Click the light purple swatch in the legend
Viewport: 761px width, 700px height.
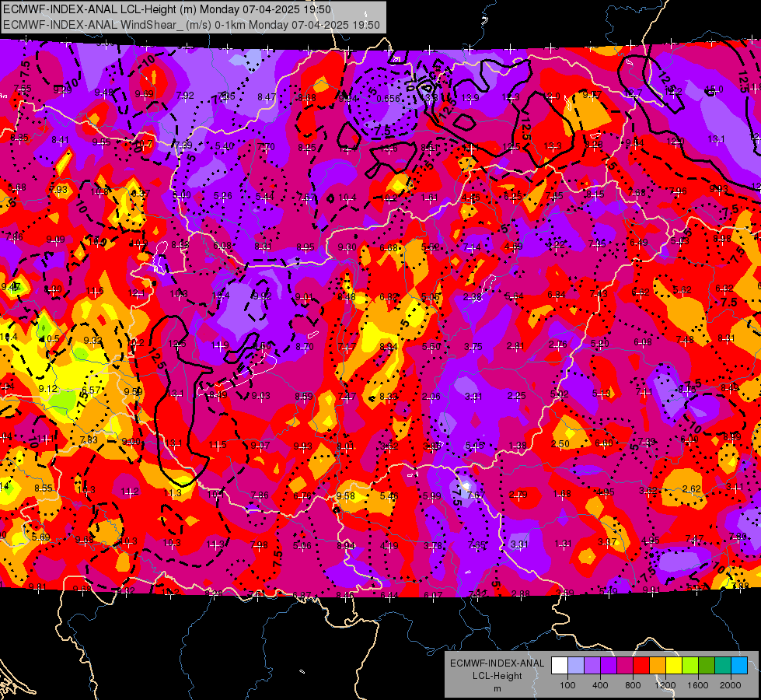coord(592,666)
